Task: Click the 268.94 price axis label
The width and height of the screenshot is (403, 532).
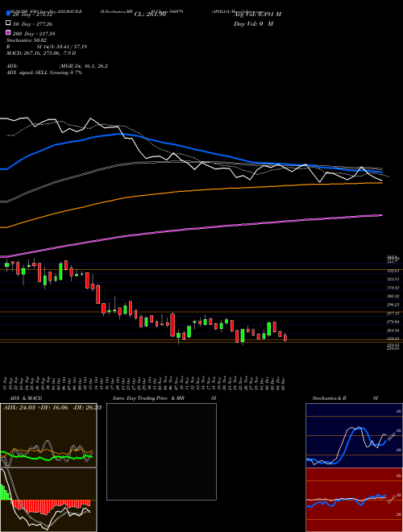Action: (393, 330)
